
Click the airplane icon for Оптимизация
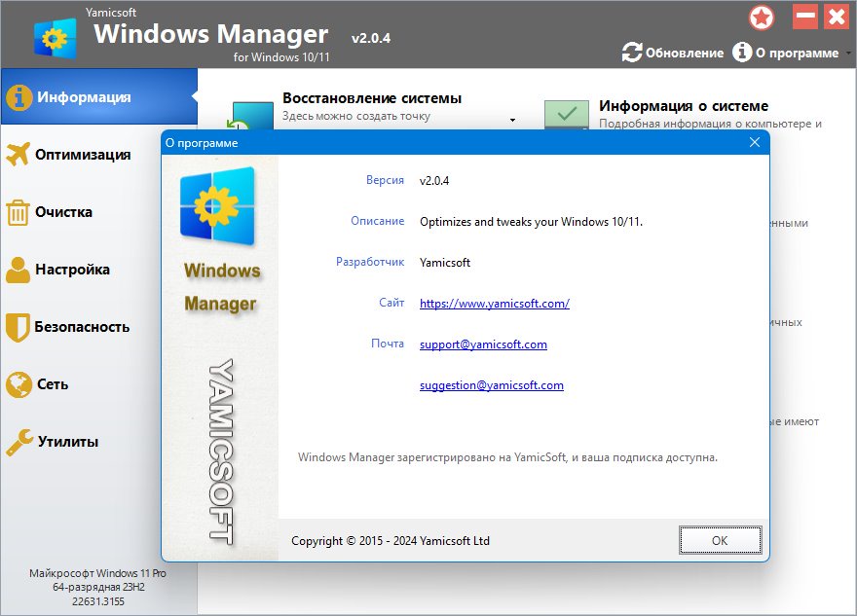coord(19,155)
